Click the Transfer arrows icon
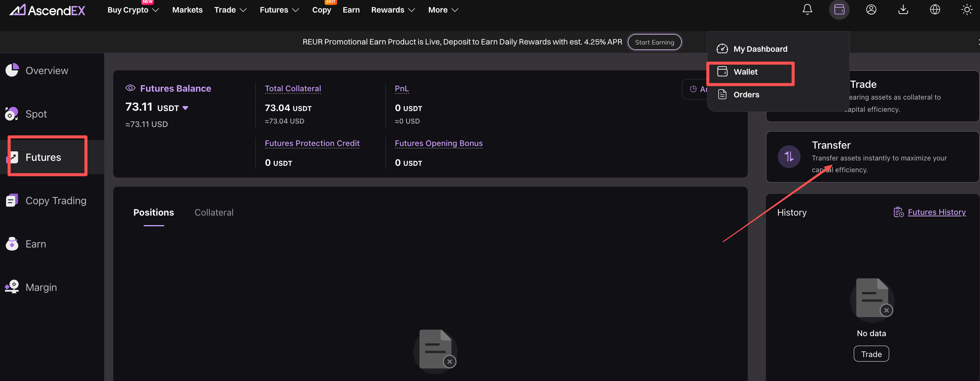The width and height of the screenshot is (980, 381). coord(789,156)
